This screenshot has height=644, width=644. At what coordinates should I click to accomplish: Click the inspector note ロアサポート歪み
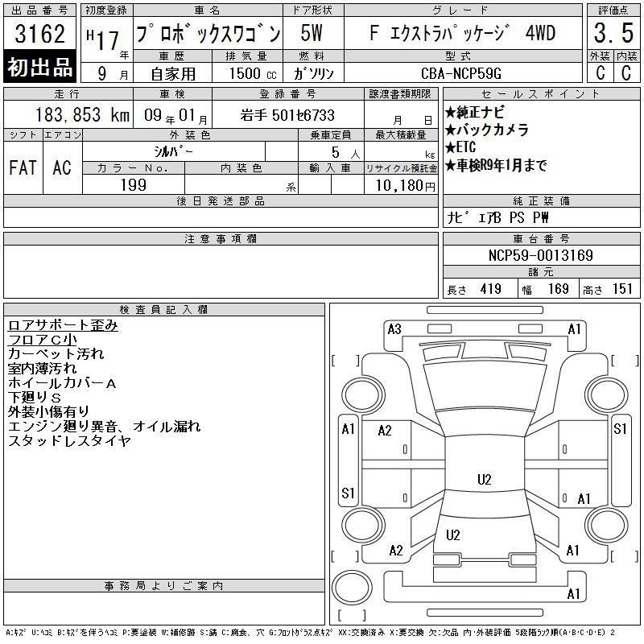tap(63, 325)
